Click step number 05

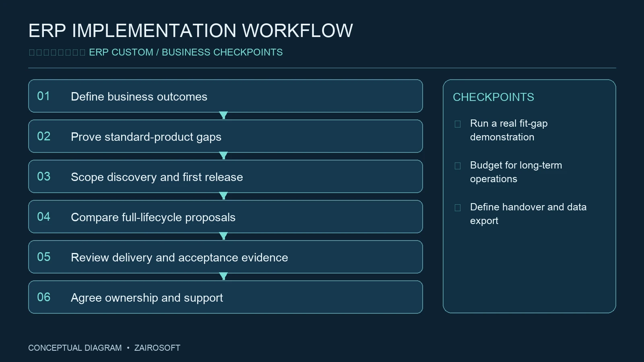point(43,257)
